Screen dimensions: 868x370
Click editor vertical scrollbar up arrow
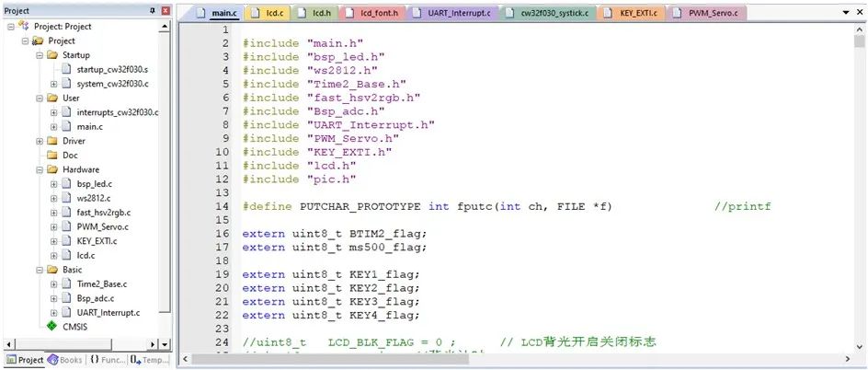pyautogui.click(x=859, y=29)
